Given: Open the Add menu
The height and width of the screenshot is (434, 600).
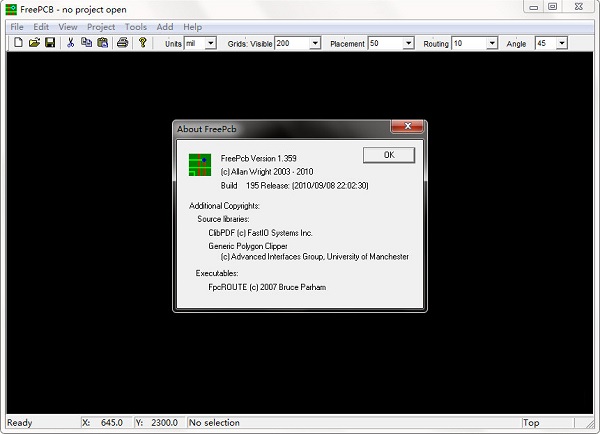Looking at the screenshot, I should pyautogui.click(x=165, y=27).
